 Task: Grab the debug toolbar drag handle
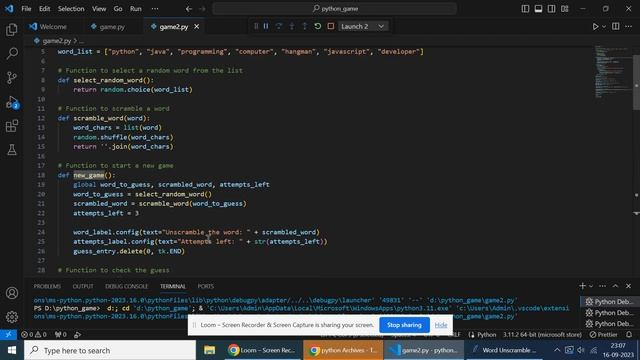click(x=256, y=26)
